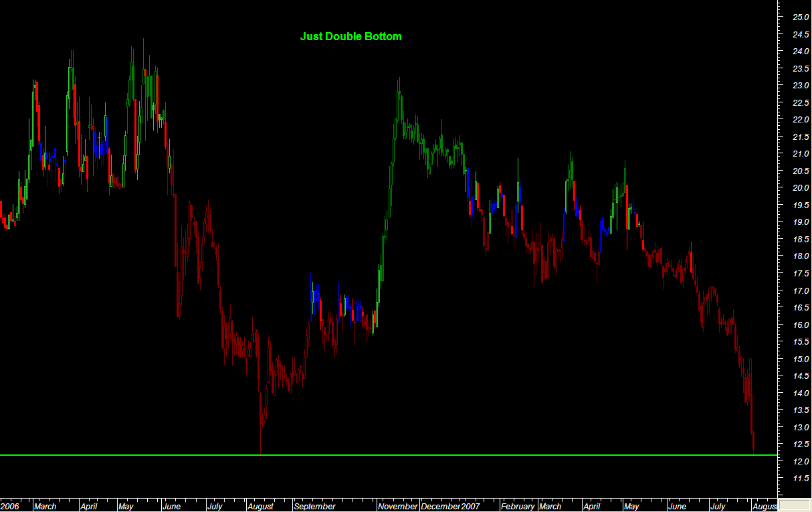Screen dimensions: 812x512
Task: Click the 15.0 price axis label
Action: pyautogui.click(x=801, y=359)
